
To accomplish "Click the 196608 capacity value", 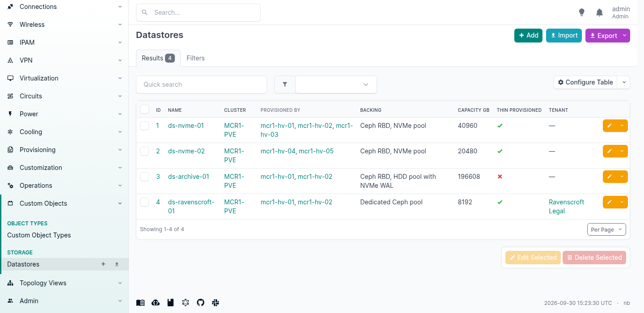I will (469, 177).
